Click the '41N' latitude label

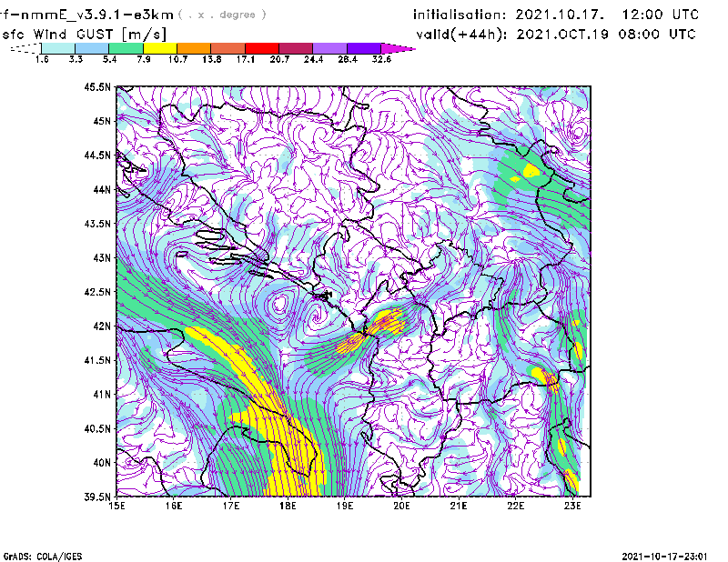click(x=102, y=395)
